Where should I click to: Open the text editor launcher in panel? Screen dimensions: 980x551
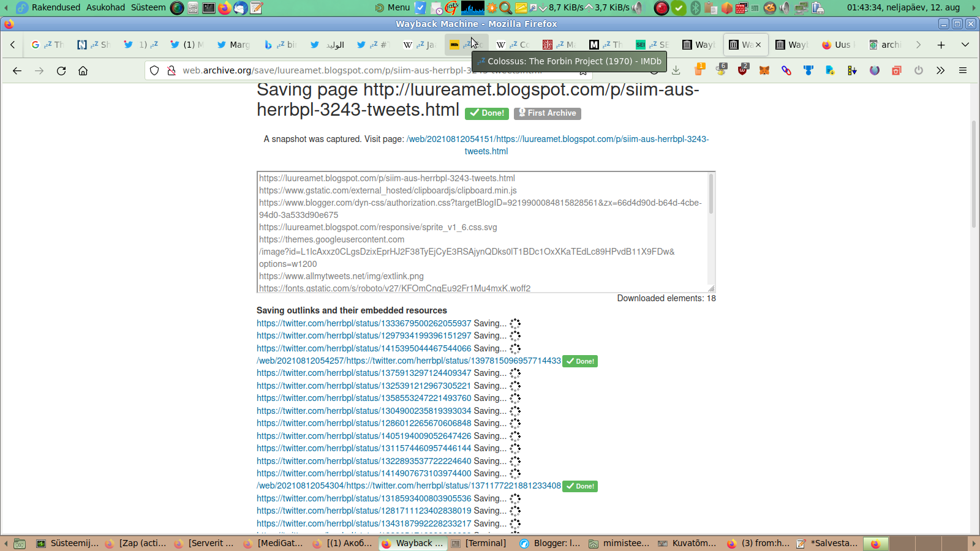click(257, 7)
